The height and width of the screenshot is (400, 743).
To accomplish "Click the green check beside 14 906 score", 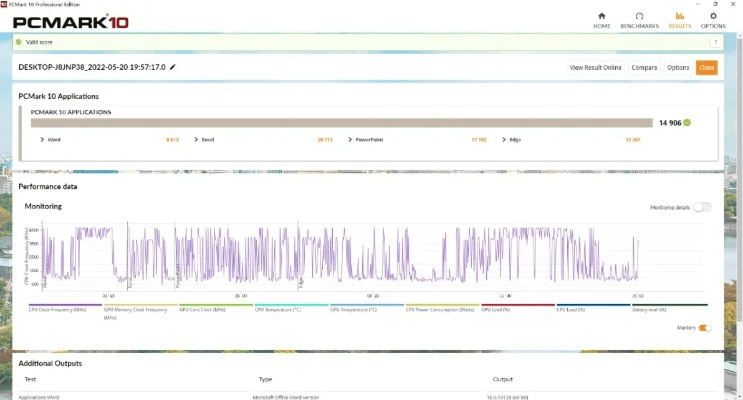I will 687,123.
